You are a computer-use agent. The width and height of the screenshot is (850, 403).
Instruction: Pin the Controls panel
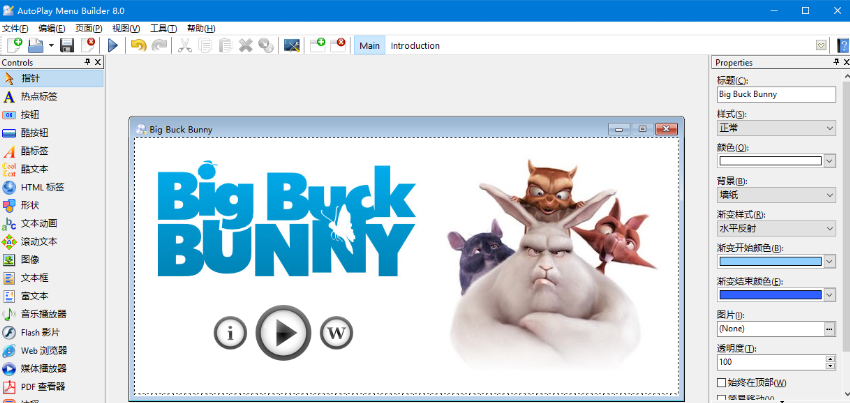coord(87,62)
